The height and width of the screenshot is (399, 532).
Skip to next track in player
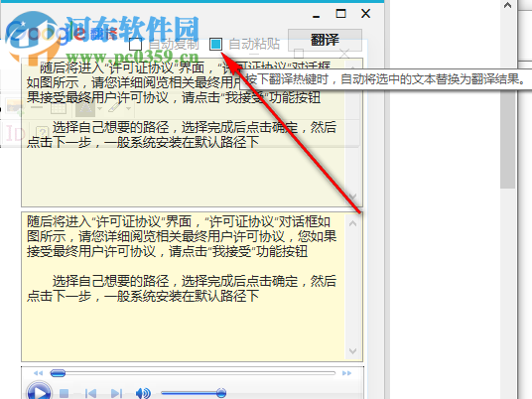(116, 394)
